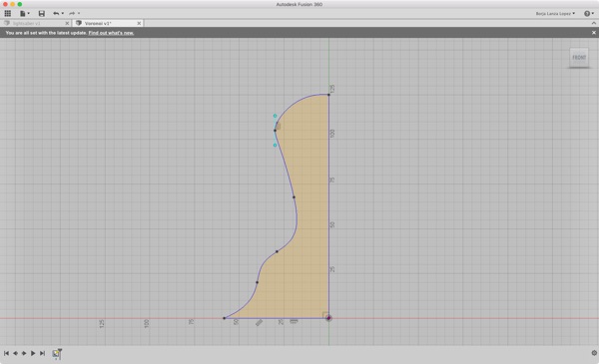Click the FRONT face of the ViewCube
Screen dimensions: 599x364
click(579, 58)
